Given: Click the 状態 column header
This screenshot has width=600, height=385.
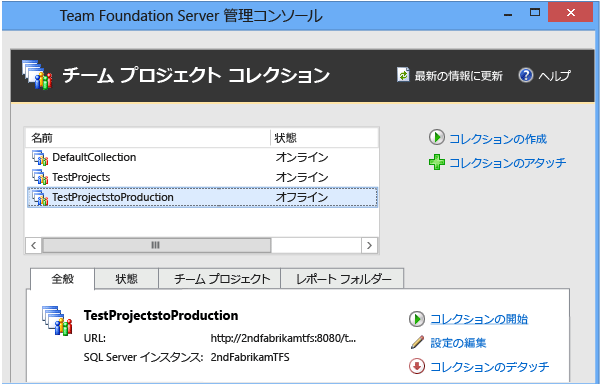Looking at the screenshot, I should point(324,138).
